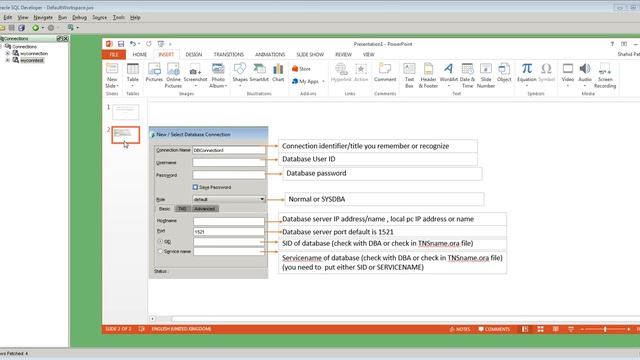The image size is (640, 360).
Task: Toggle COMMENTS pane in status bar
Action: (494, 329)
